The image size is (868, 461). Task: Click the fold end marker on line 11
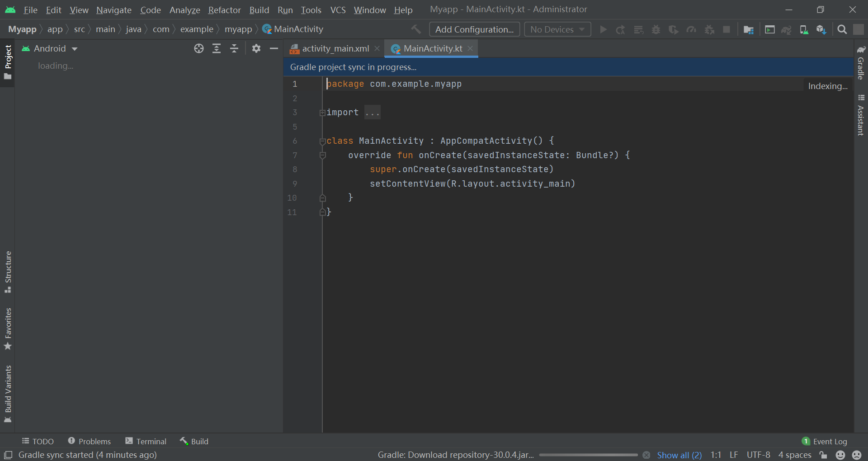pos(322,212)
